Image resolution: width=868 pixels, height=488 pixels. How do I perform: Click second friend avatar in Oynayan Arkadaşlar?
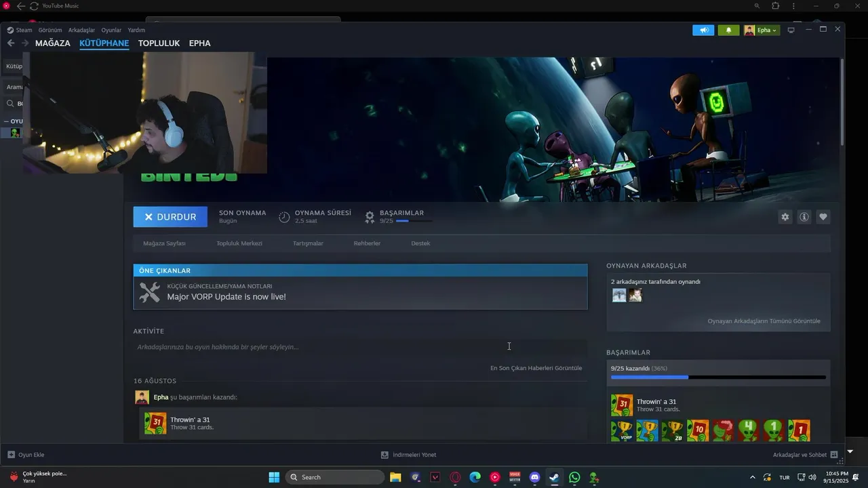(635, 295)
